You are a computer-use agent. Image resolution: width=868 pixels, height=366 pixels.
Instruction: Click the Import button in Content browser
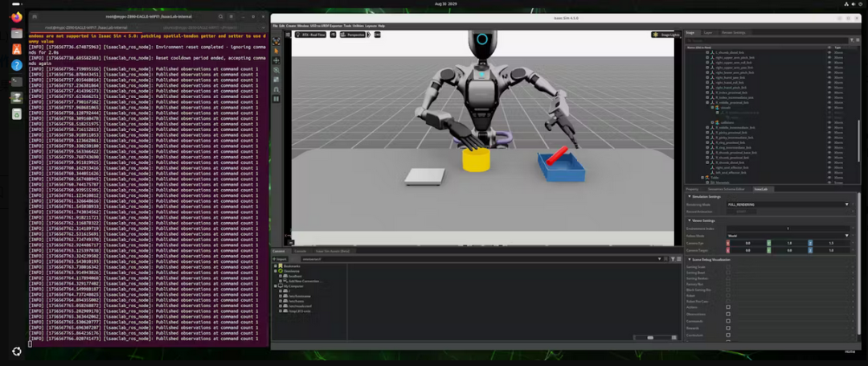point(280,258)
